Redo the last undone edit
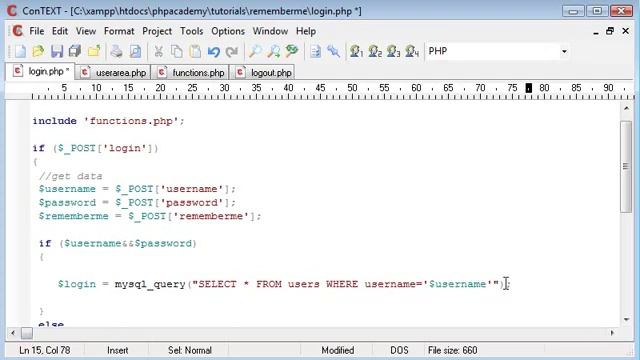This screenshot has height=360, width=640. pyautogui.click(x=232, y=51)
